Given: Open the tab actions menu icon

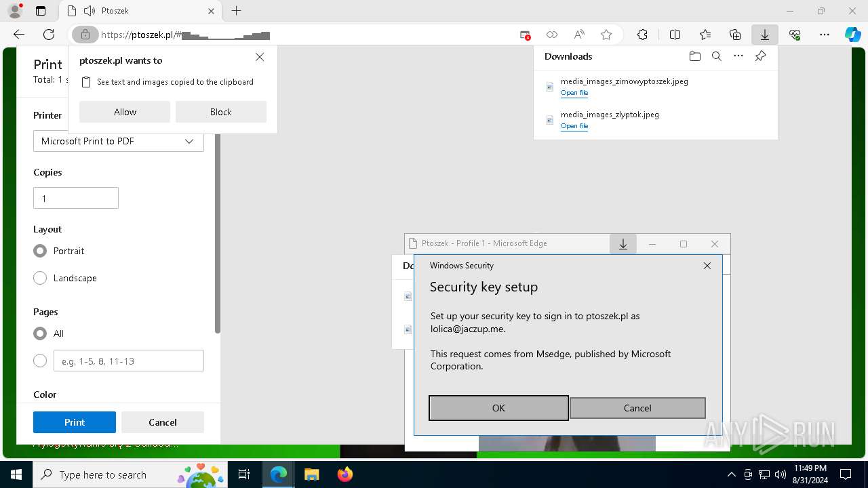Looking at the screenshot, I should tap(41, 11).
